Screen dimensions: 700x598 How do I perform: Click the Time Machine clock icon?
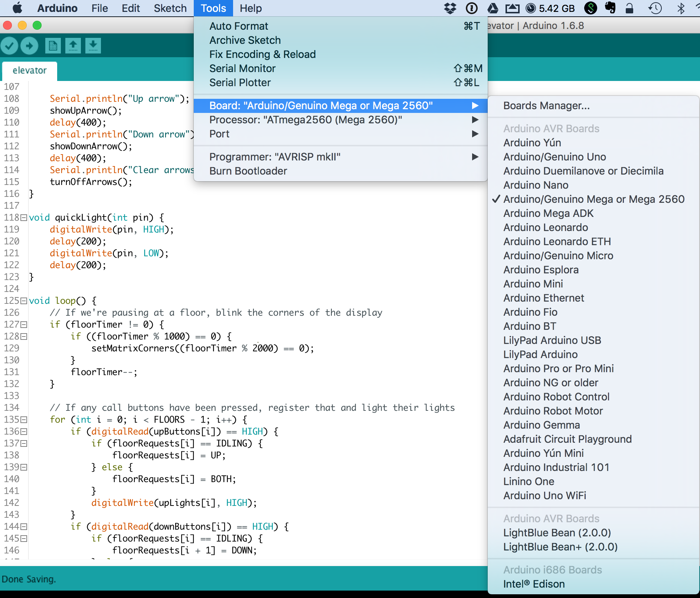click(655, 8)
